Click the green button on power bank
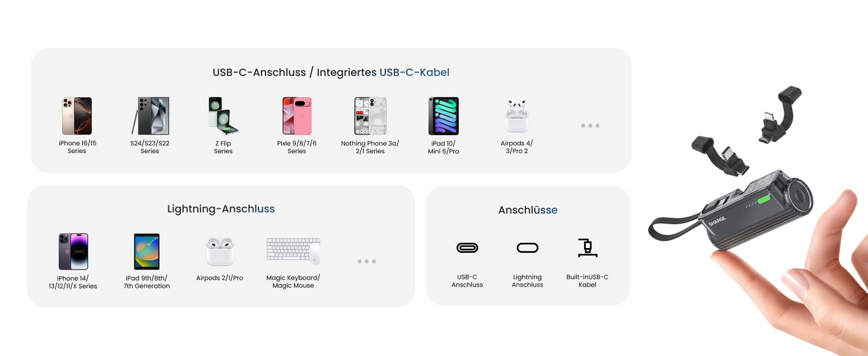The width and height of the screenshot is (868, 356). [766, 201]
